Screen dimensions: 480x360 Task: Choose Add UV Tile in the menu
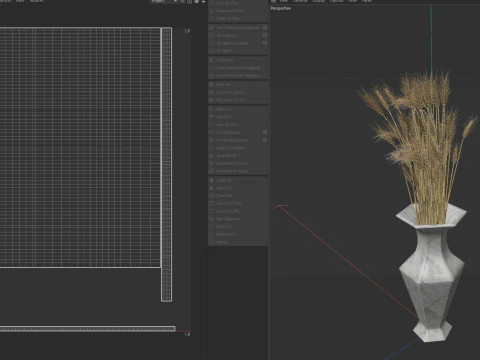pyautogui.click(x=238, y=3)
